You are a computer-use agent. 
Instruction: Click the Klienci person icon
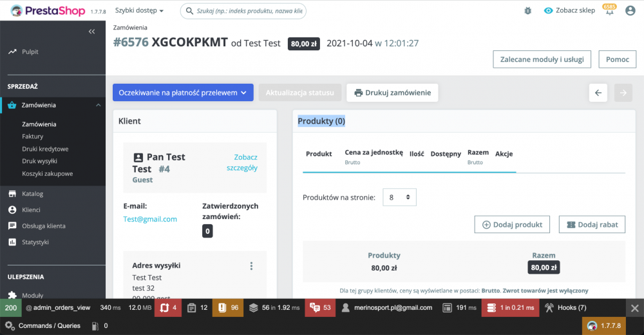(12, 209)
